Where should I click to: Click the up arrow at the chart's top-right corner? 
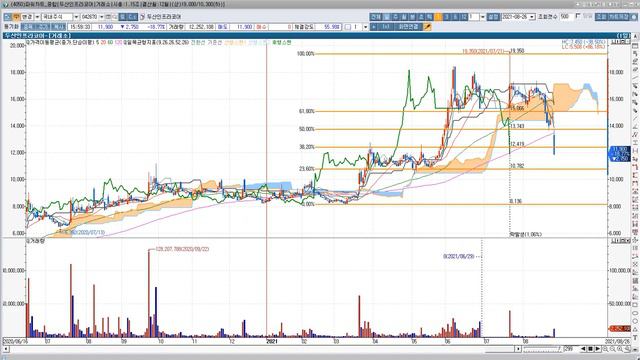635,36
